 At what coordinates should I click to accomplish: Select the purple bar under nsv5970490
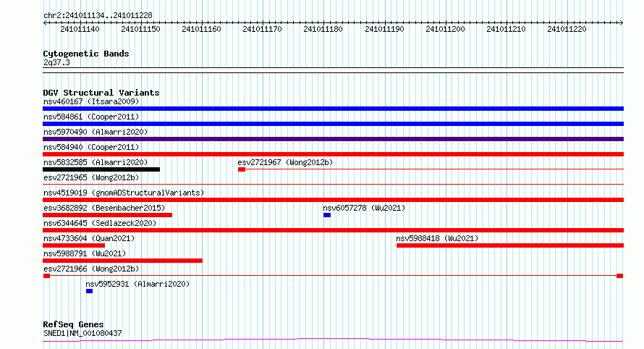coord(333,139)
